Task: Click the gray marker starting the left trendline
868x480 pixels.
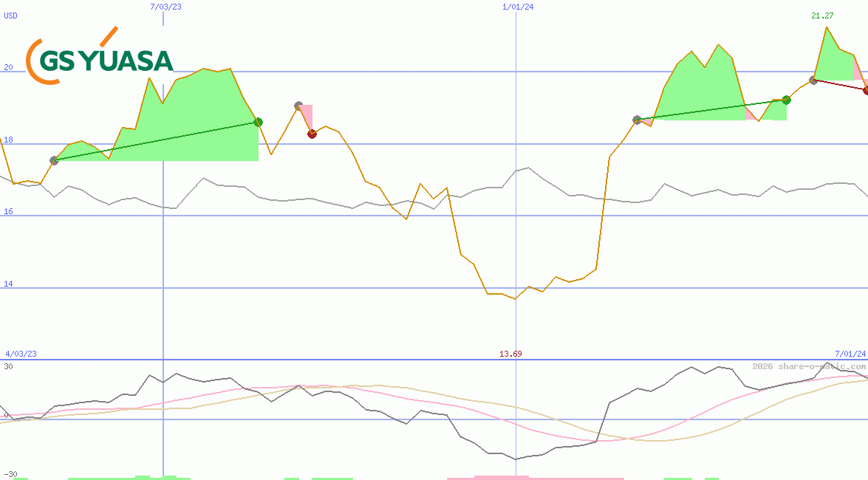Action: (x=52, y=160)
